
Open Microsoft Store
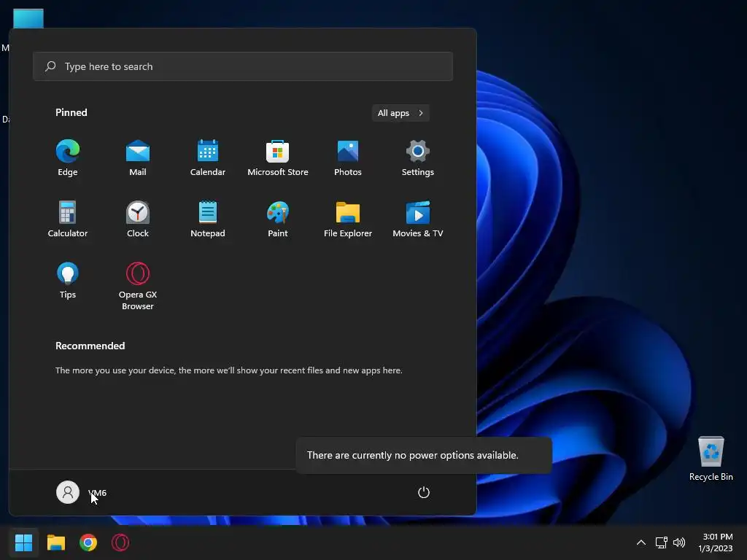[x=278, y=157]
